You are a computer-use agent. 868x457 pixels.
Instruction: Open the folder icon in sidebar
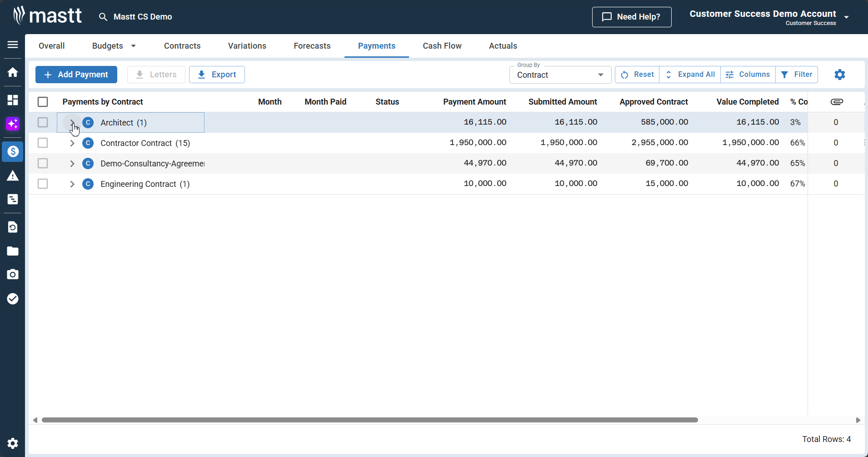pyautogui.click(x=13, y=251)
